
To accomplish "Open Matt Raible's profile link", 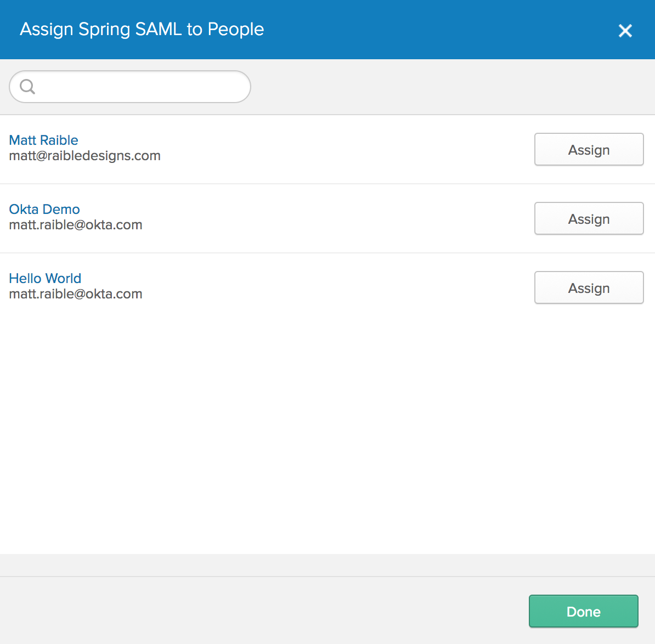I will (x=43, y=140).
